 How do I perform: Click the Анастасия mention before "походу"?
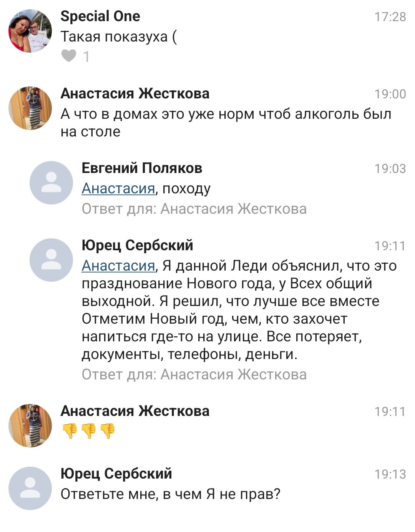118,188
